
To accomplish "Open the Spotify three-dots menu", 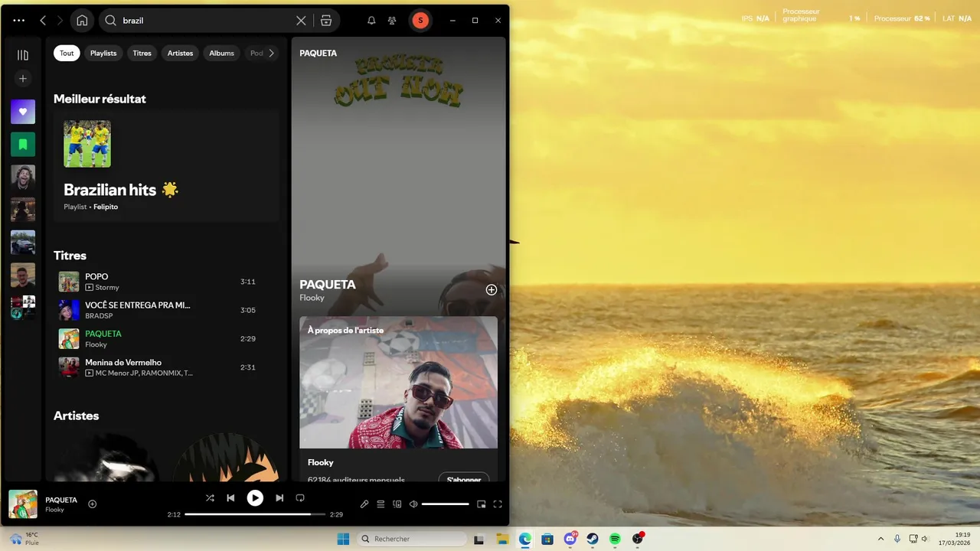I will [x=19, y=21].
